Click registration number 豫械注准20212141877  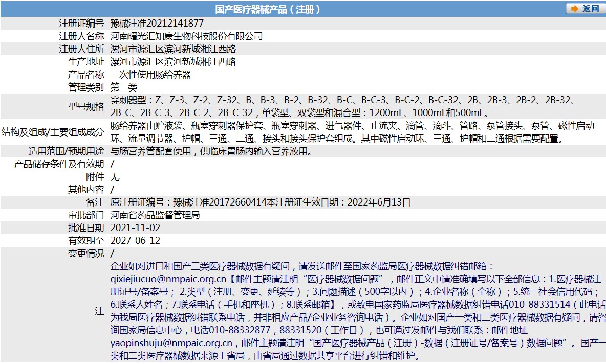coord(157,24)
